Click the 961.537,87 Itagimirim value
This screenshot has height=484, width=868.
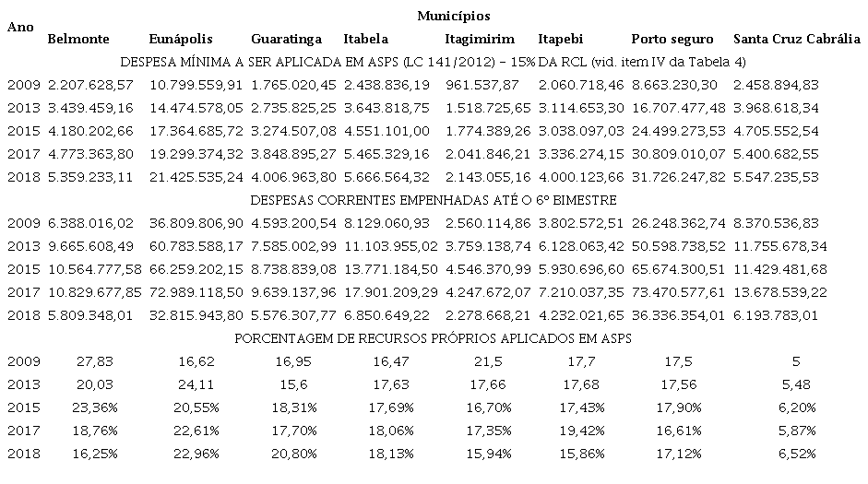tap(482, 85)
